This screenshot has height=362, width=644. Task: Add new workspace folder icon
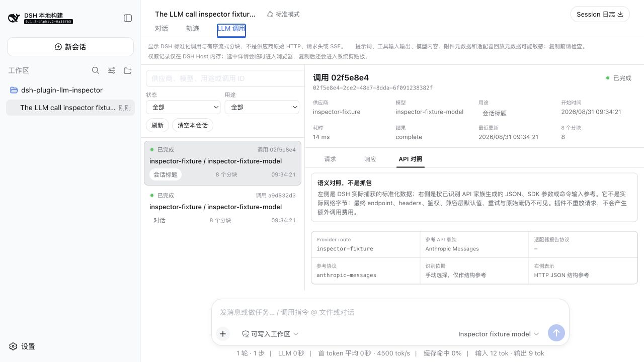[128, 70]
